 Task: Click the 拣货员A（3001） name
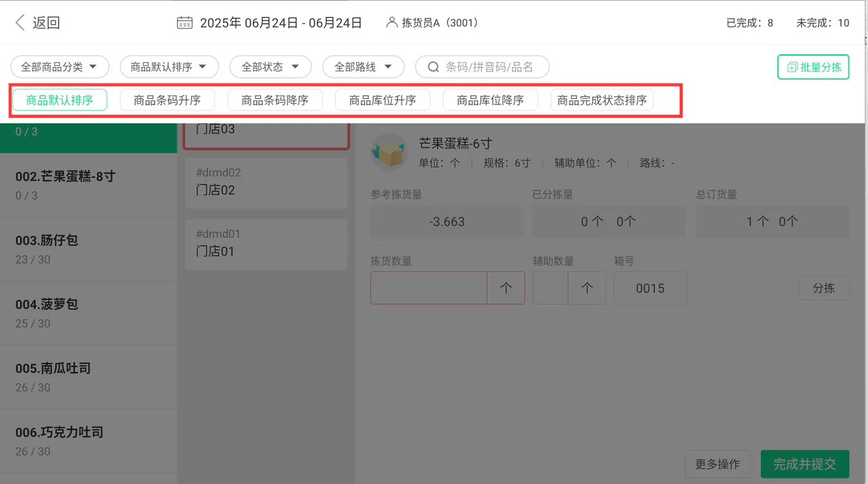441,23
